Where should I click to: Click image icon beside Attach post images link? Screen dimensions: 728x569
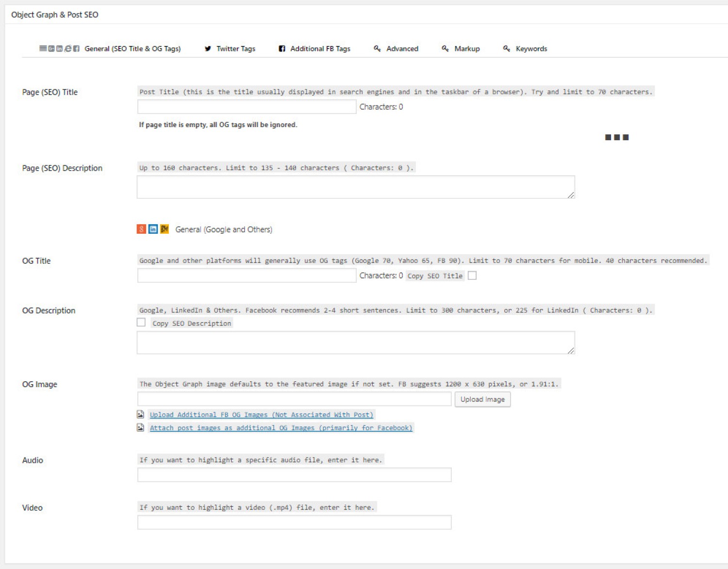140,427
